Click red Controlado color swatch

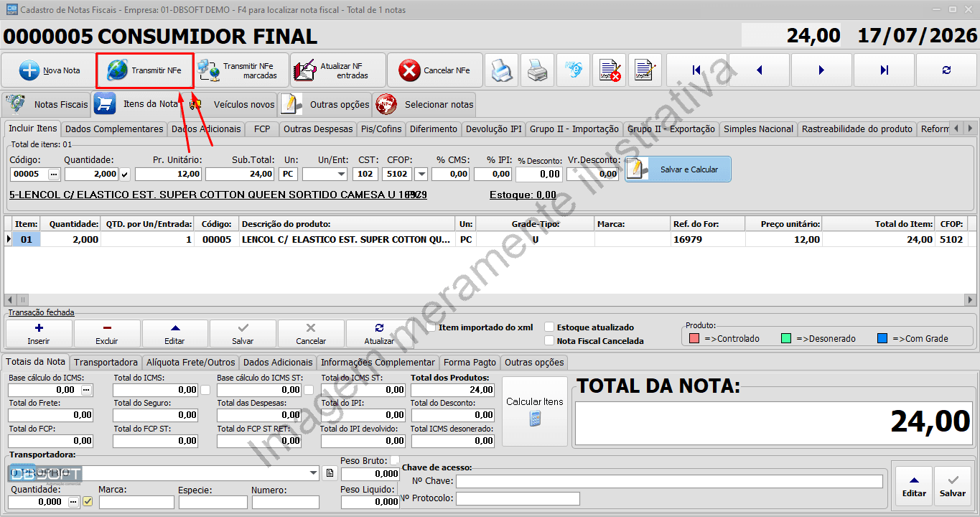pos(694,338)
